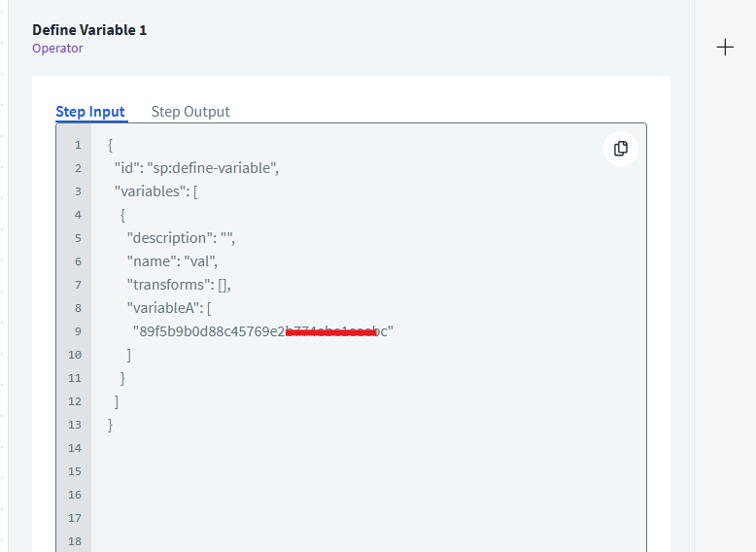Click line number 1 in the gutter
Screen dimensions: 756x552
pyautogui.click(x=77, y=145)
